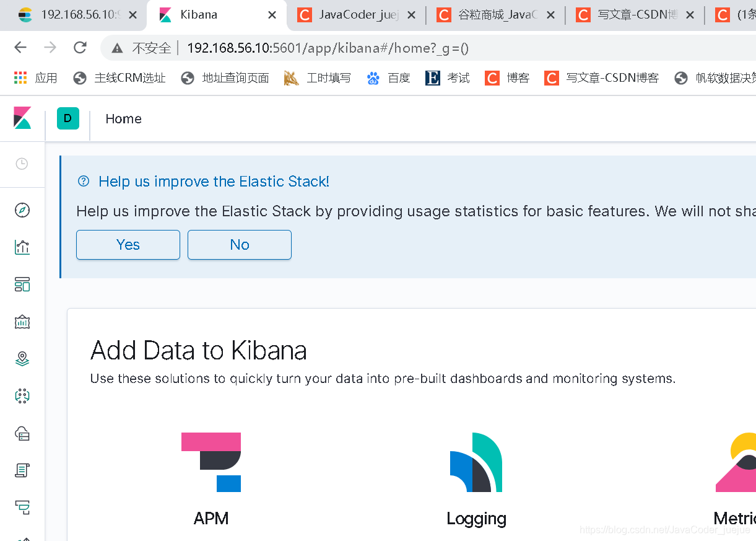Open the 写文章-CSDN博客 bookmark
756x541 pixels.
pos(601,77)
